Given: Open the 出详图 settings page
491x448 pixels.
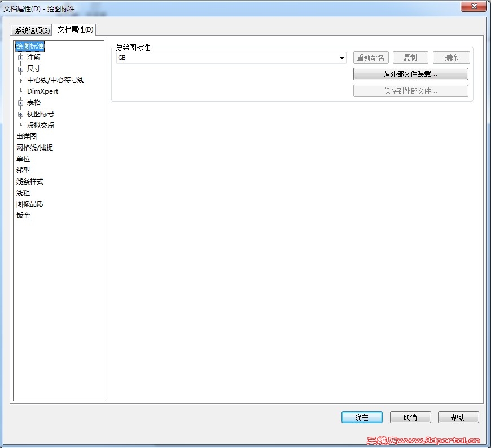Looking at the screenshot, I should [27, 136].
